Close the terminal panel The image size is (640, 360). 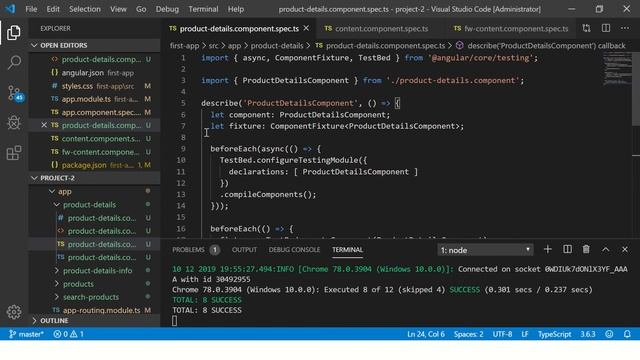tap(625, 249)
